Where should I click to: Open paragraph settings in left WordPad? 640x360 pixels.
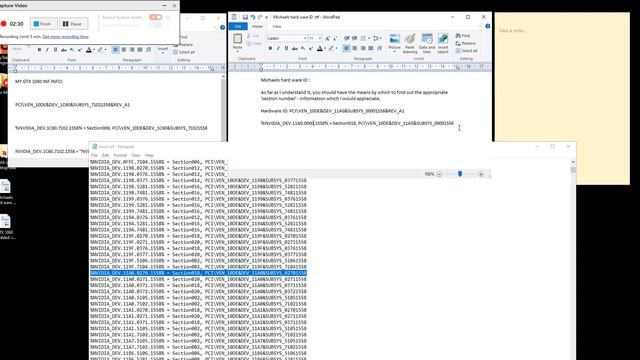pos(149,50)
